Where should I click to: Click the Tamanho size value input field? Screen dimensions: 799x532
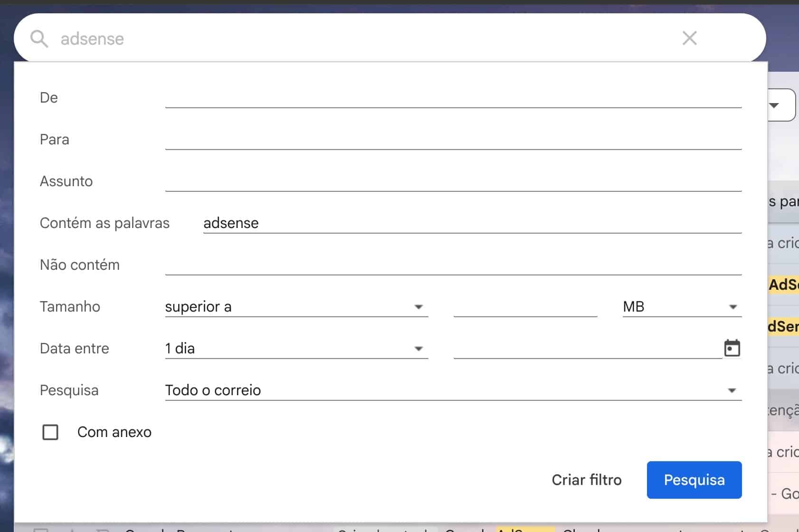525,307
